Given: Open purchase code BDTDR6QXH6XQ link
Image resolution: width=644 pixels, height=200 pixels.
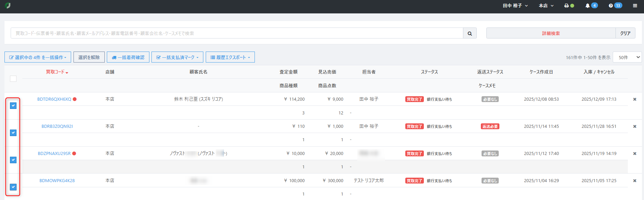Looking at the screenshot, I should click(54, 99).
